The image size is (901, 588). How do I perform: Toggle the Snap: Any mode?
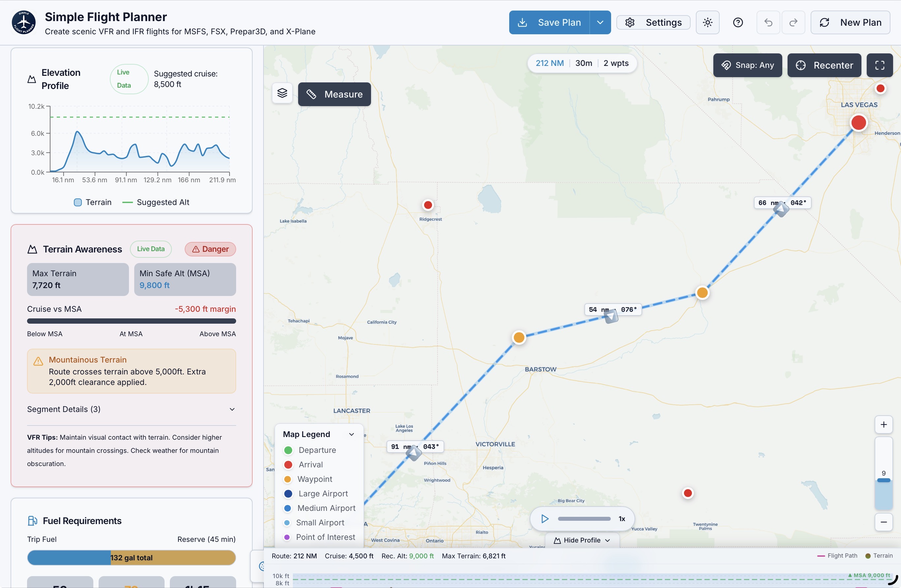pos(747,65)
